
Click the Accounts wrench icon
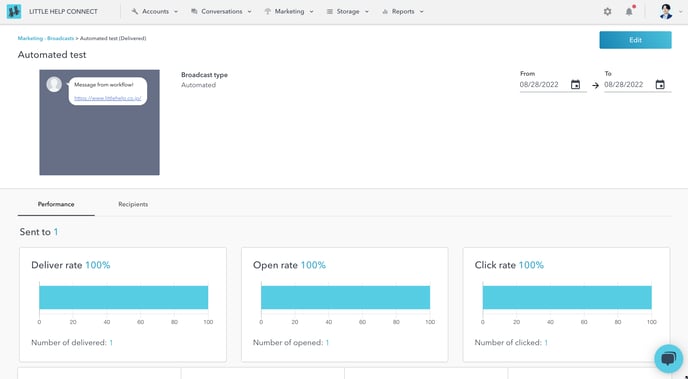tap(135, 12)
